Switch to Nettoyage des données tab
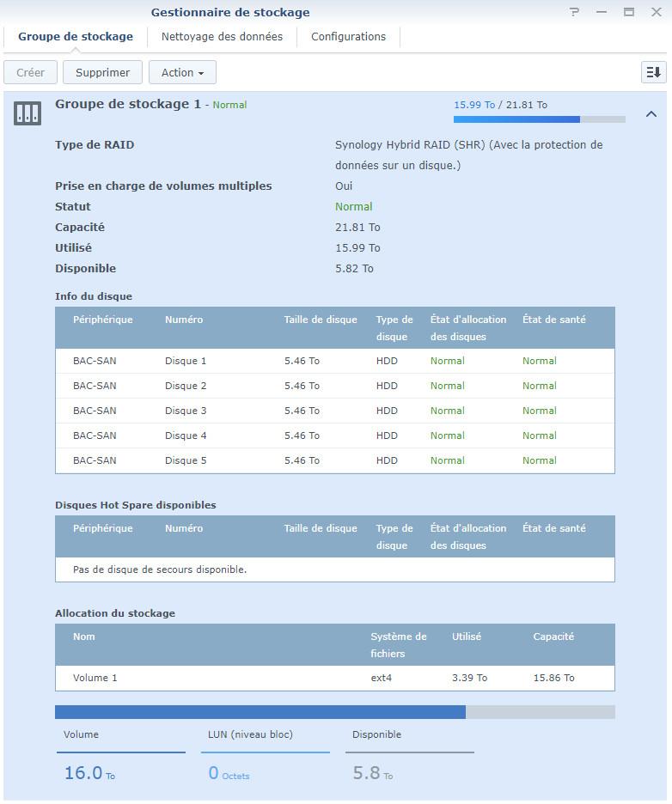This screenshot has width=672, height=804. (222, 37)
